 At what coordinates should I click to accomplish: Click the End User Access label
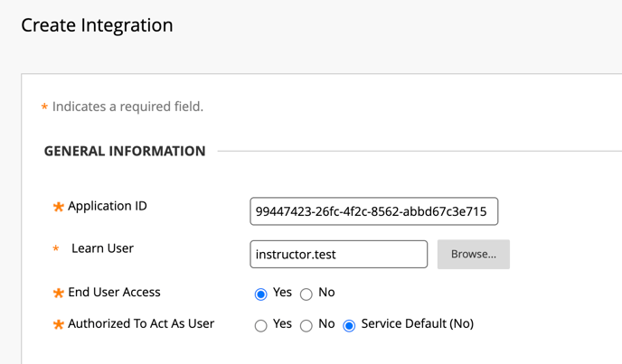click(114, 293)
